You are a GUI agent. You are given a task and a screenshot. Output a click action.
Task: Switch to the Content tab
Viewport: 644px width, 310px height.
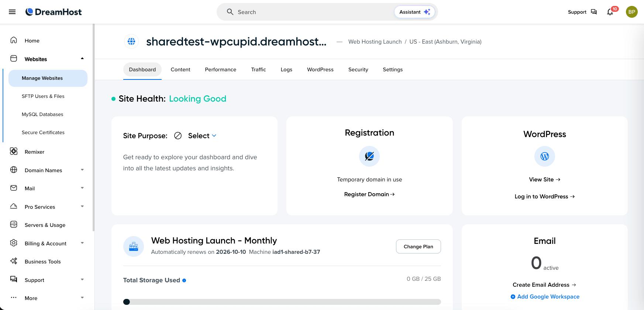[180, 69]
